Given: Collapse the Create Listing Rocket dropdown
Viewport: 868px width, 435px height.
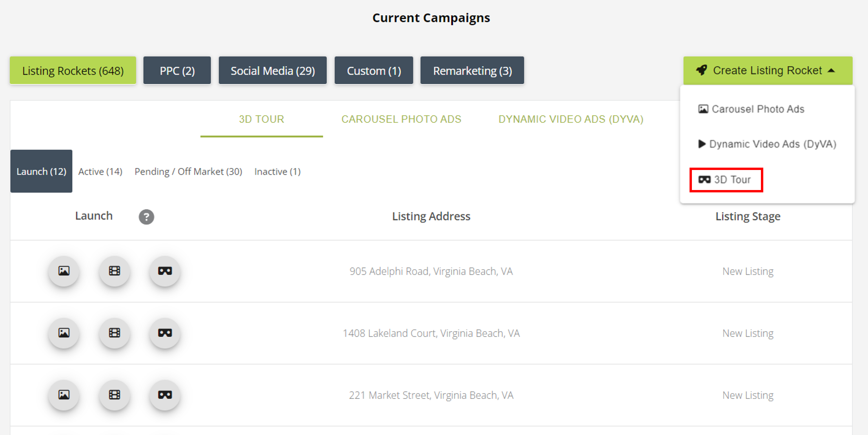Looking at the screenshot, I should click(x=768, y=71).
